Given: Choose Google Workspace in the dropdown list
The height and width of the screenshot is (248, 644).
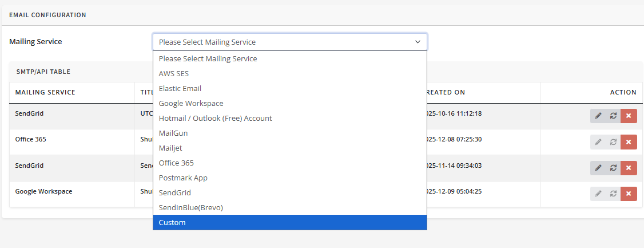Looking at the screenshot, I should [x=290, y=103].
